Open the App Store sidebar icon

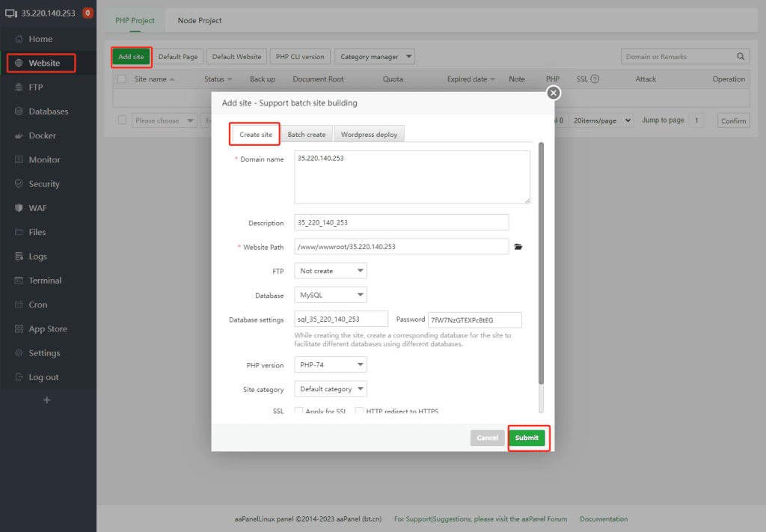coord(19,329)
